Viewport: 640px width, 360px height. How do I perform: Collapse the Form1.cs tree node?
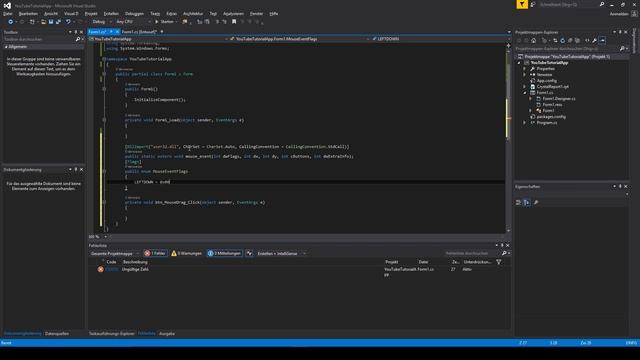click(x=525, y=93)
